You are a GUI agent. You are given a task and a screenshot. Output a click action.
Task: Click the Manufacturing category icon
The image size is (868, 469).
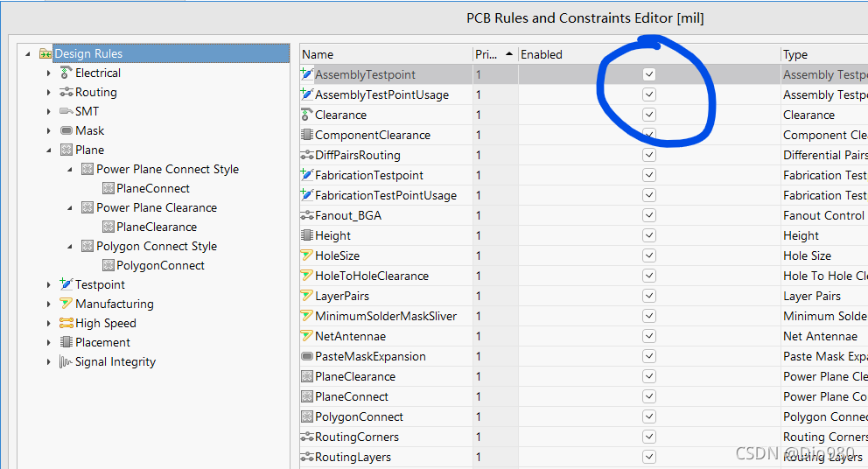(66, 304)
